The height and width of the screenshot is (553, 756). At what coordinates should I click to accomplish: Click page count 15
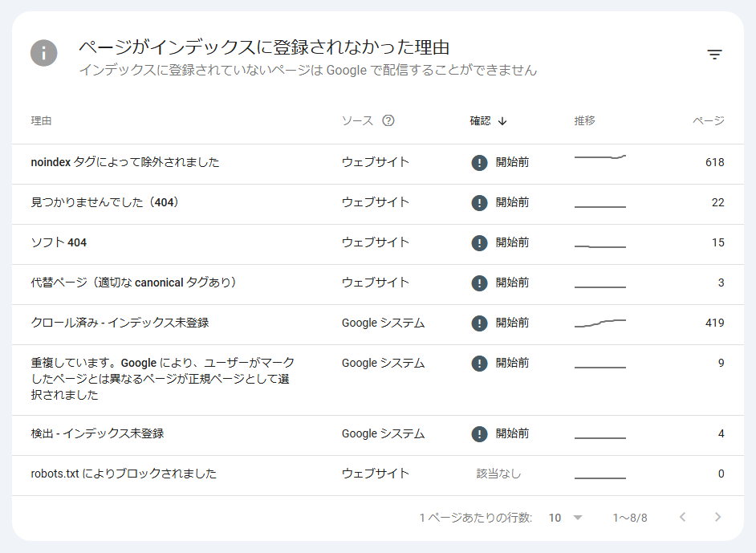718,242
